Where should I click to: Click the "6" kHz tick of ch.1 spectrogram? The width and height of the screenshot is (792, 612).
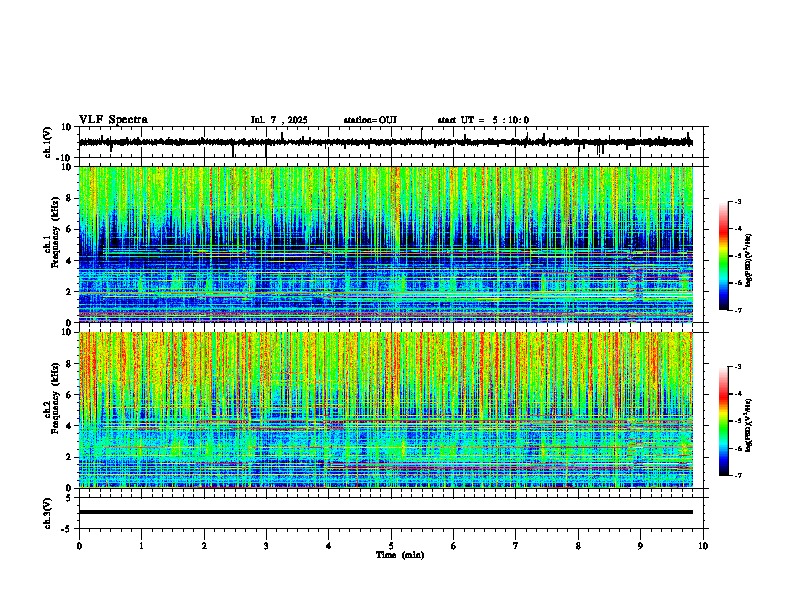point(69,230)
